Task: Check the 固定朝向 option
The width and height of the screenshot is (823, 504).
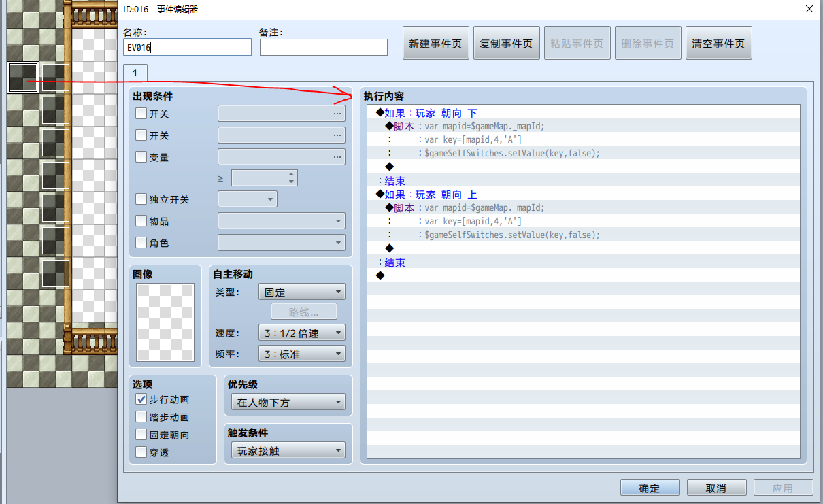Action: [x=141, y=435]
